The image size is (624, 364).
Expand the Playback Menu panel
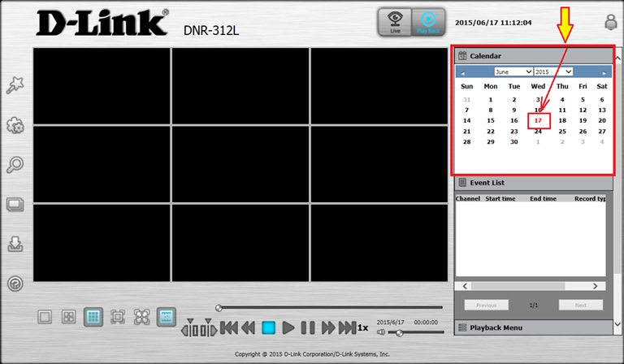[x=531, y=327]
